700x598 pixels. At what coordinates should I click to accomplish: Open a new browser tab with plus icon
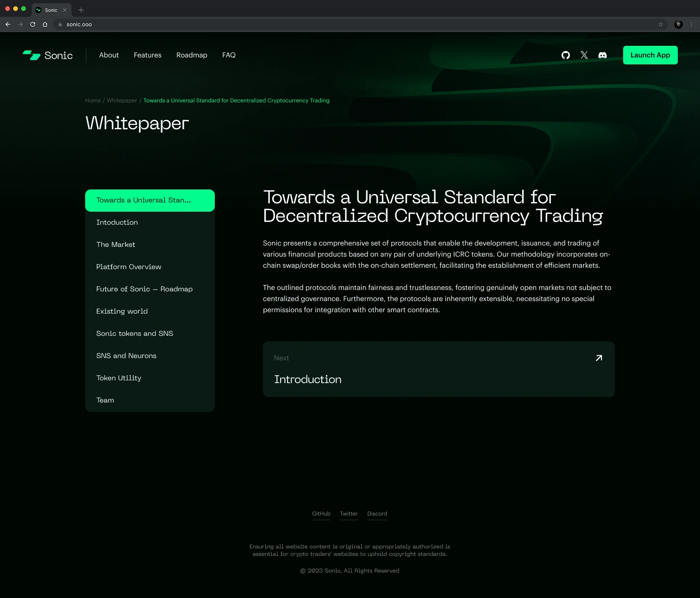click(x=81, y=10)
